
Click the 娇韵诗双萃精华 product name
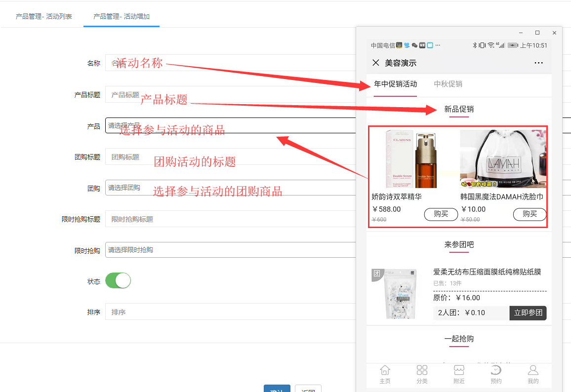point(397,197)
